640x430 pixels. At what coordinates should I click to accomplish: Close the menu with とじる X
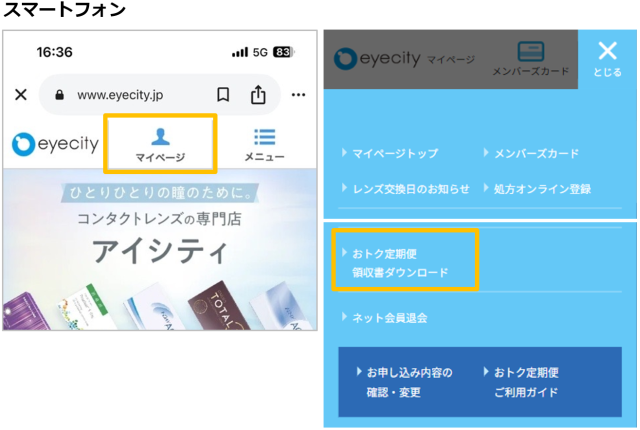(607, 59)
